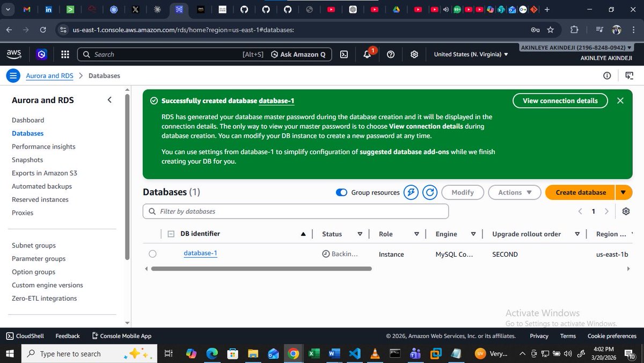Open Custom engine versions in the sidebar
Image resolution: width=644 pixels, height=363 pixels.
click(x=47, y=285)
